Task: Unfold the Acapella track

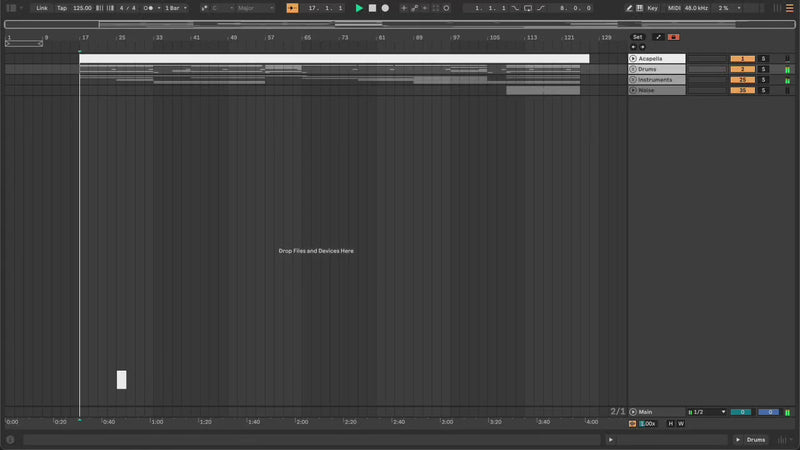Action: click(633, 59)
